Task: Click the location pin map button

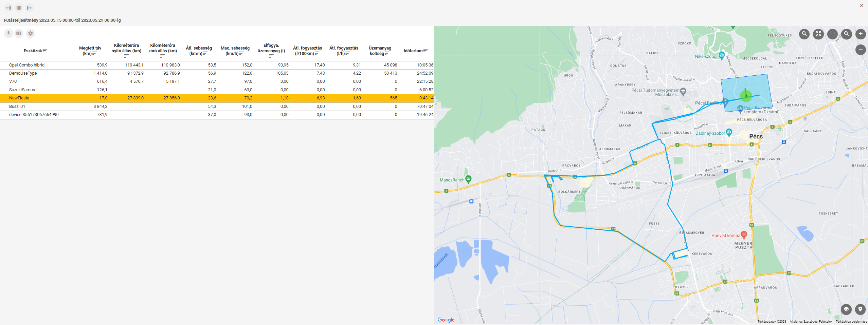Action: (860, 309)
